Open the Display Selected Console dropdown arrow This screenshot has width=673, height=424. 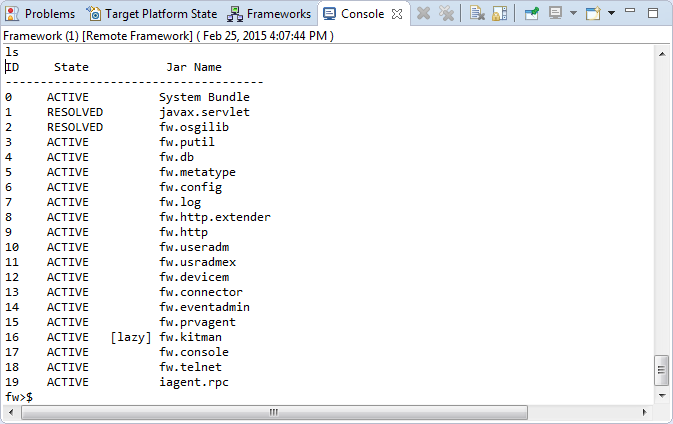(572, 14)
